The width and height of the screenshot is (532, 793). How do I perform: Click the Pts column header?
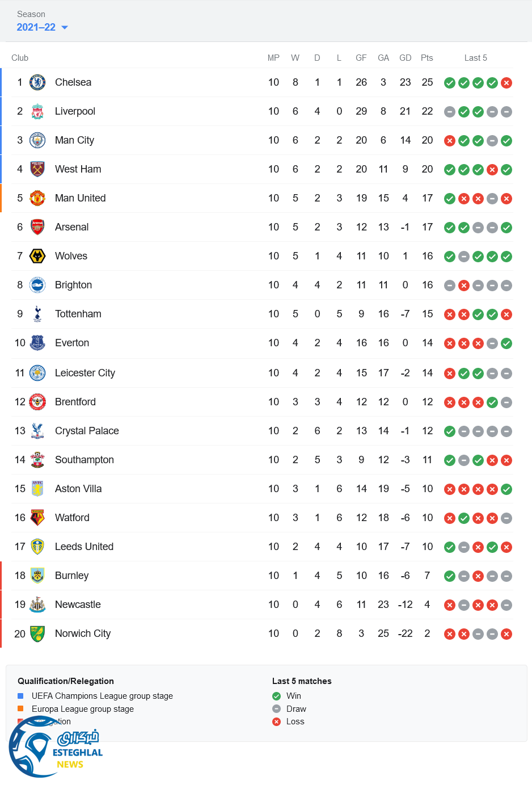click(x=427, y=58)
